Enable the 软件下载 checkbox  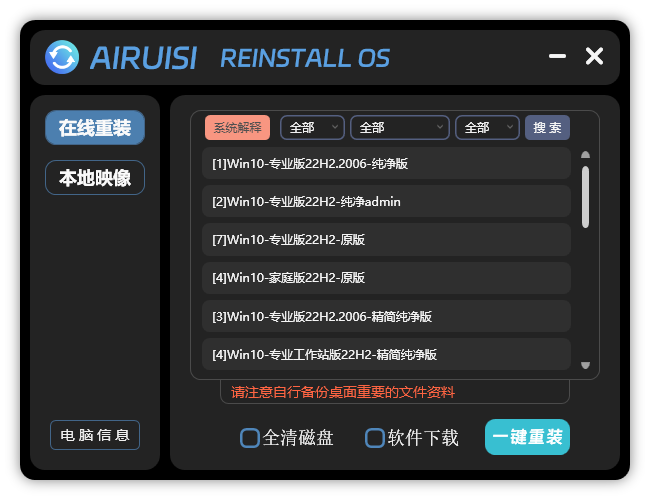click(375, 438)
